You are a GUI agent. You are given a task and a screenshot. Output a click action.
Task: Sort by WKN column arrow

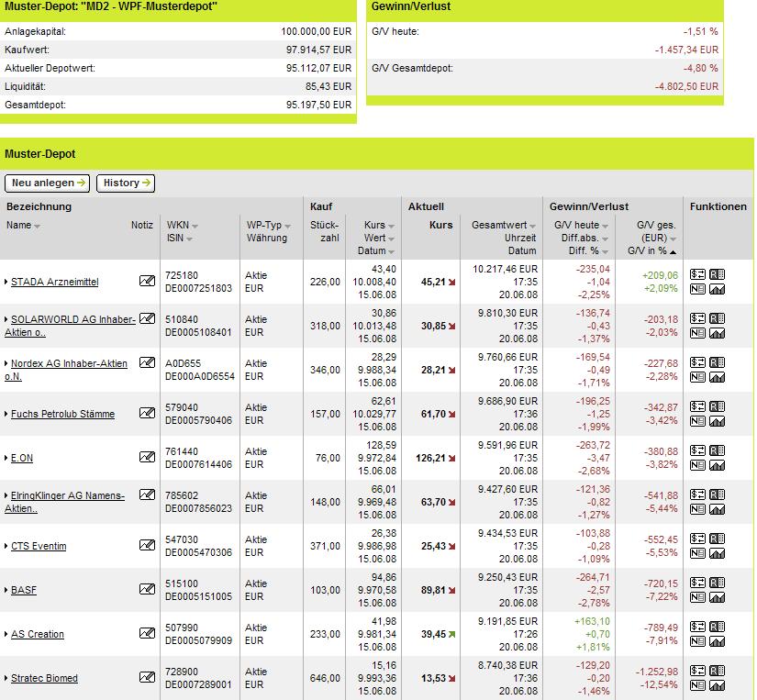coord(195,226)
